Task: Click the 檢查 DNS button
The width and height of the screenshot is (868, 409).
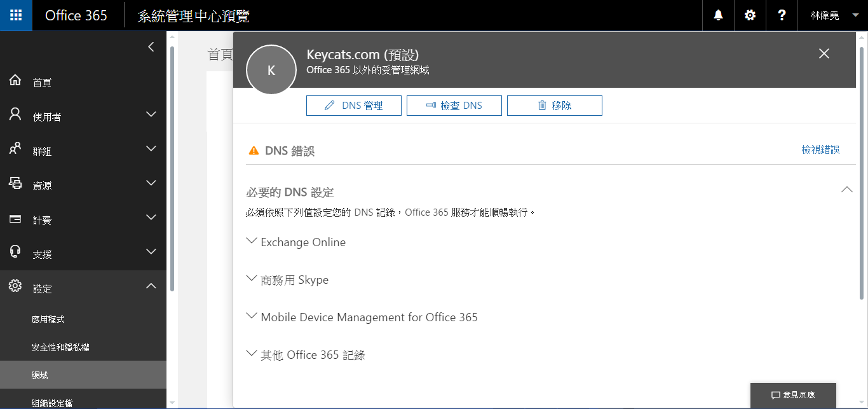Action: 454,106
